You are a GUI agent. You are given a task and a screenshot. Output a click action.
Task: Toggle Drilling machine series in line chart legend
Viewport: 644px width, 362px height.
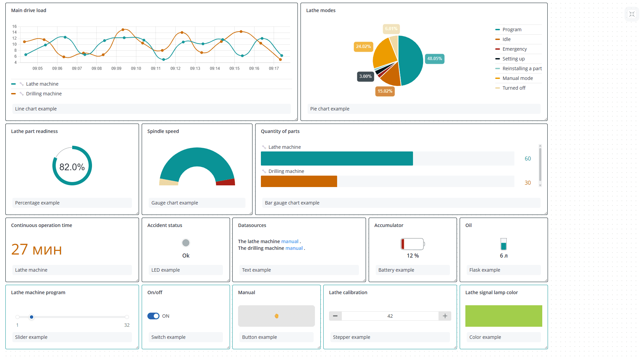(x=44, y=94)
